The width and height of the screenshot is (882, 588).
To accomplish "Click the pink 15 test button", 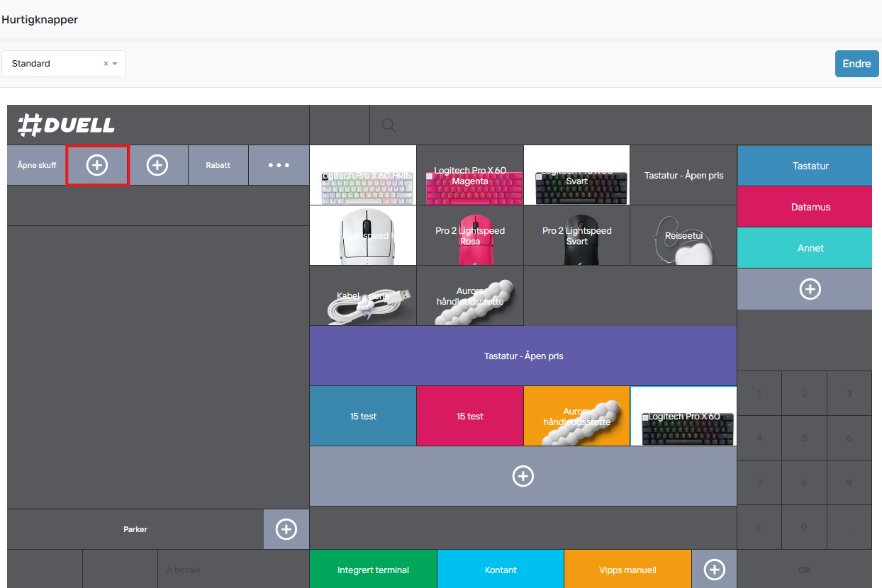I will coord(470,416).
